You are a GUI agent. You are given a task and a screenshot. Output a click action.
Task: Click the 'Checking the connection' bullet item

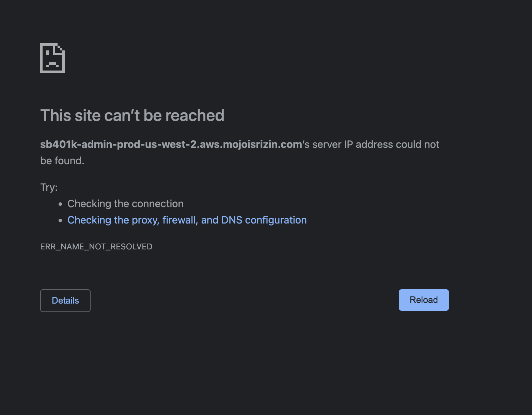tap(125, 203)
